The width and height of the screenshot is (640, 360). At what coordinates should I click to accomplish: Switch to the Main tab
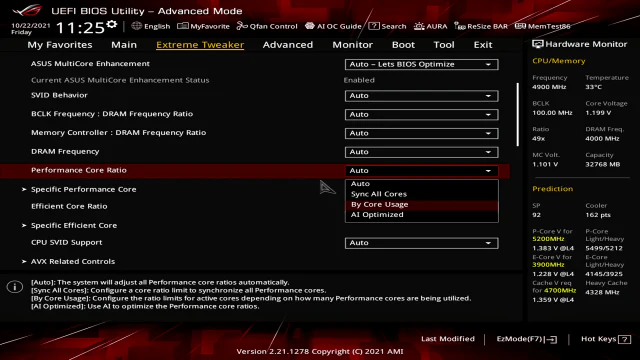click(x=124, y=44)
